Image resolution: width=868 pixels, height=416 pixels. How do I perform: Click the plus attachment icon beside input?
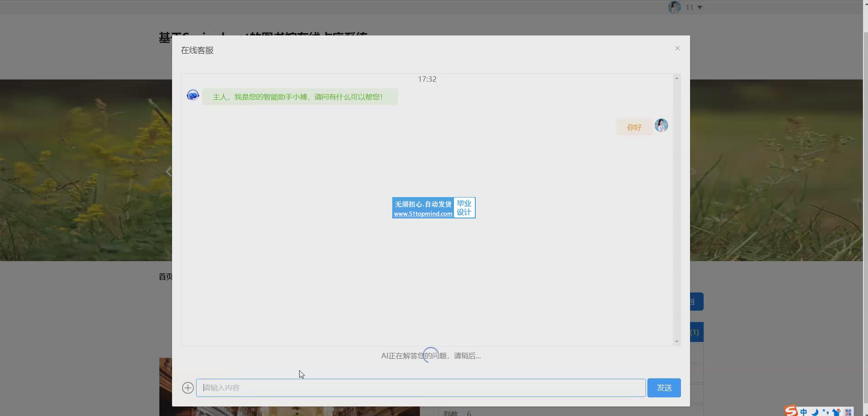pyautogui.click(x=187, y=388)
